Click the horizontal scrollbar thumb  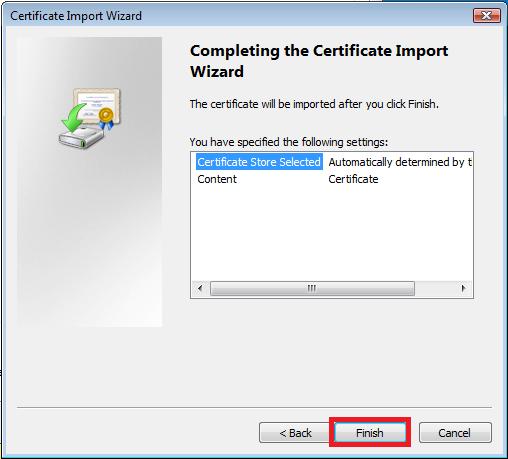coord(312,288)
